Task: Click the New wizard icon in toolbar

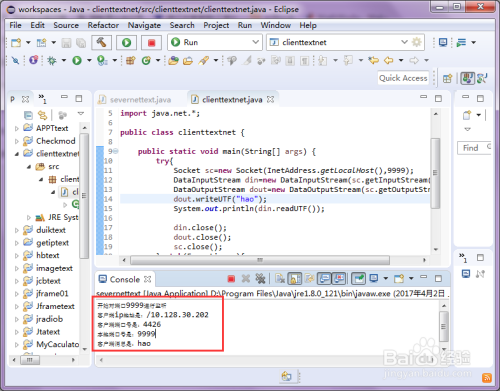Action: 16,42
